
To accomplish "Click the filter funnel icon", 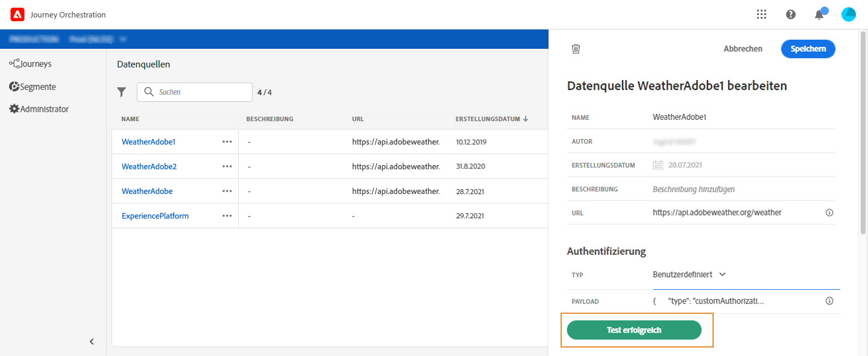I will tap(121, 92).
